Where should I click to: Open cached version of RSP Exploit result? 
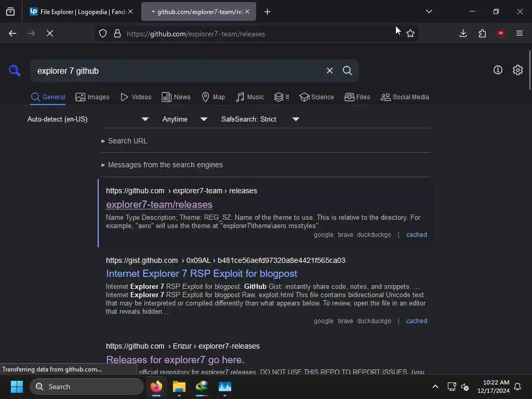[416, 321]
